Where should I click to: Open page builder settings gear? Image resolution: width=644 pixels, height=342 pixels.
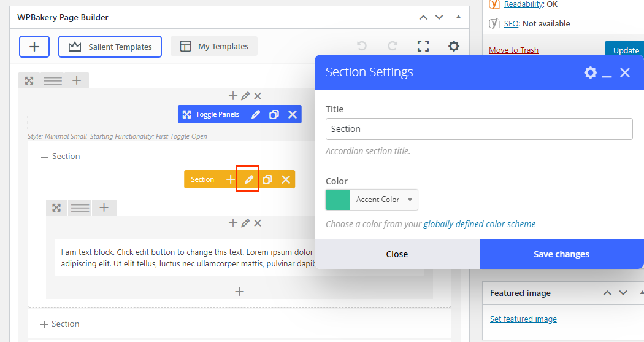(x=454, y=45)
